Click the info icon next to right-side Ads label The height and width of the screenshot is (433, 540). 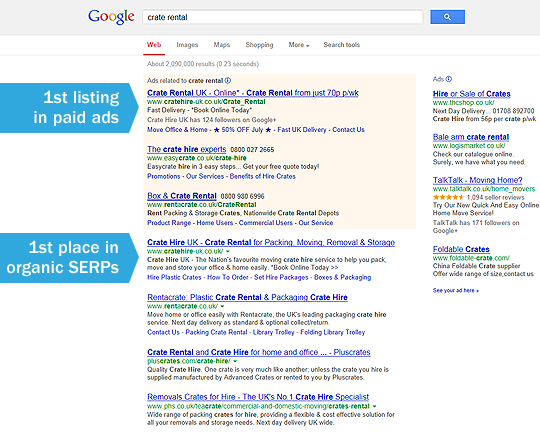448,79
